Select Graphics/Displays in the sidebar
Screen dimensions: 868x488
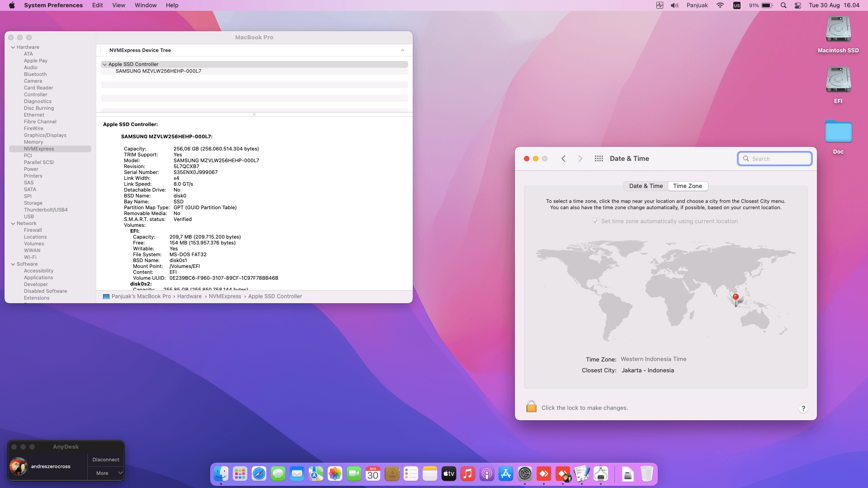pos(45,135)
